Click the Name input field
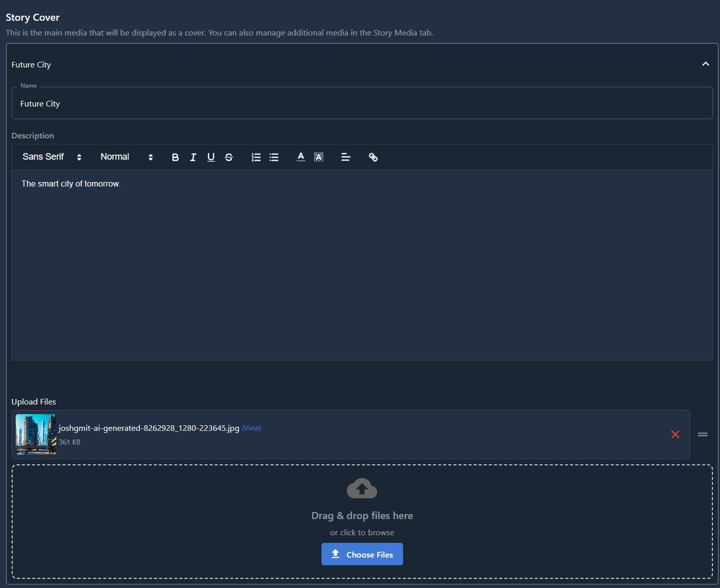 [x=362, y=104]
